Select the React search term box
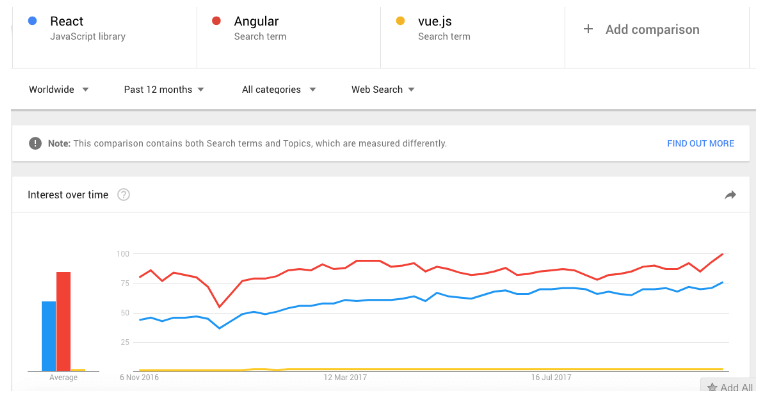Screen dimensions: 776x409 point(104,37)
